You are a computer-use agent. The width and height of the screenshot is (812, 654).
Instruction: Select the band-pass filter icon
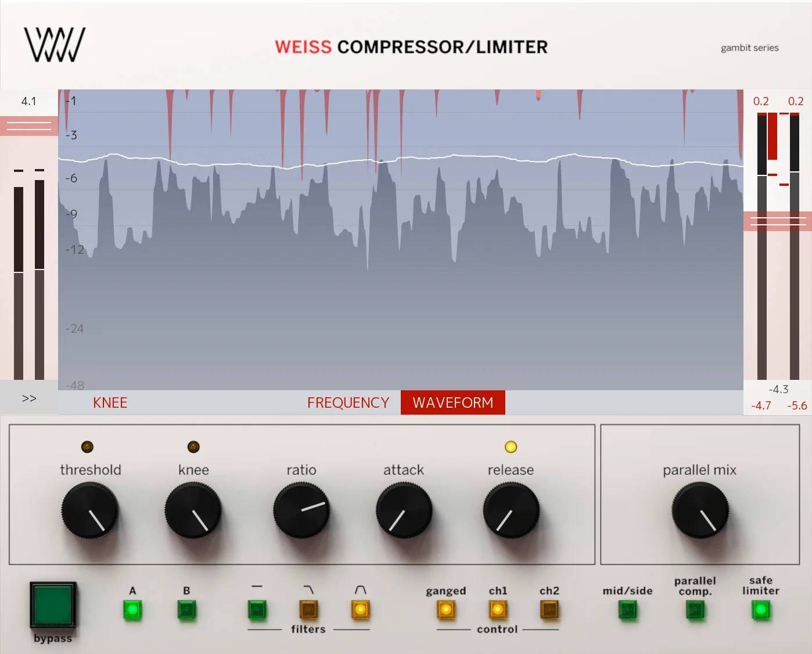tap(360, 610)
